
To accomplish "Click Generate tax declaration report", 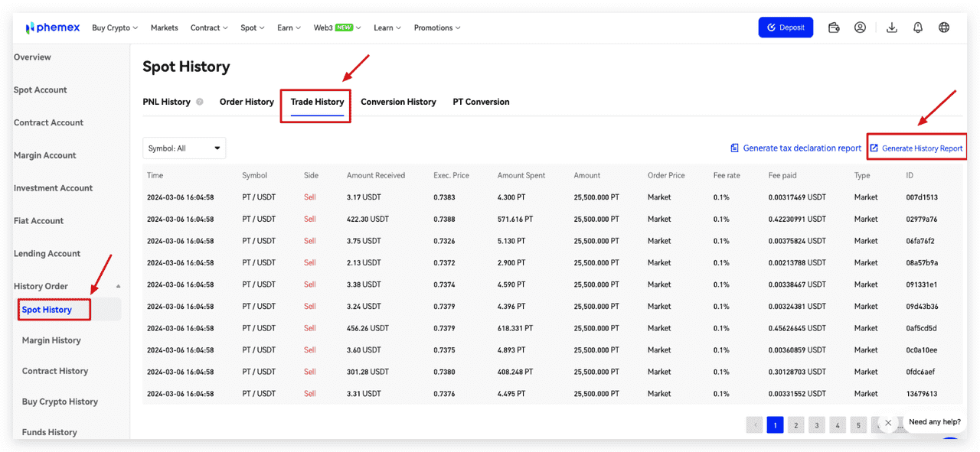I will (x=795, y=148).
